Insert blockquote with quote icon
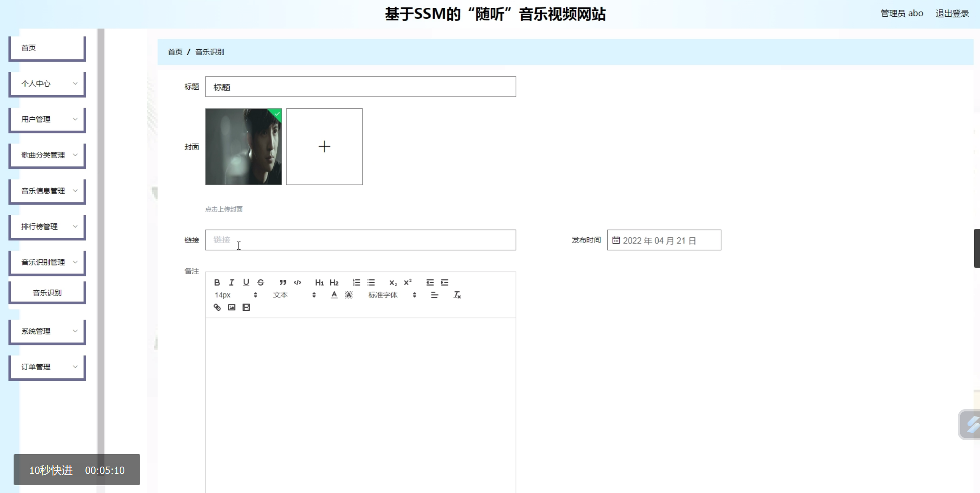 [282, 282]
